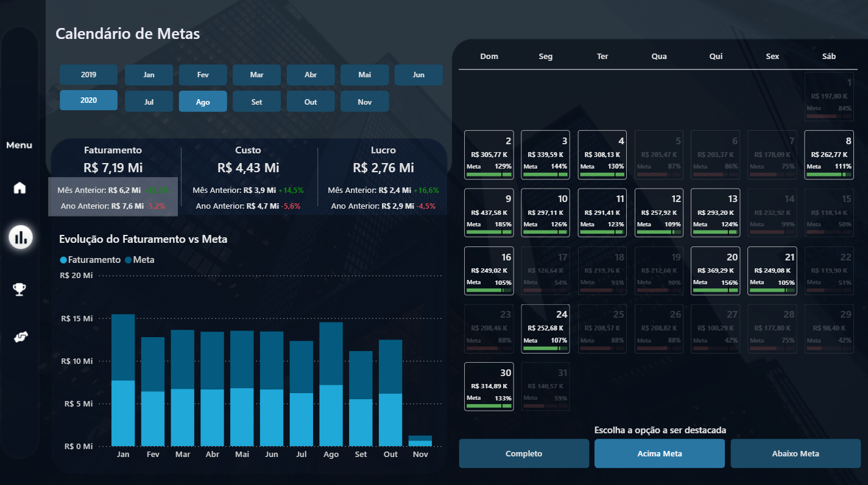Select the Jun month filter
Screen dimensions: 868x485
(x=418, y=75)
